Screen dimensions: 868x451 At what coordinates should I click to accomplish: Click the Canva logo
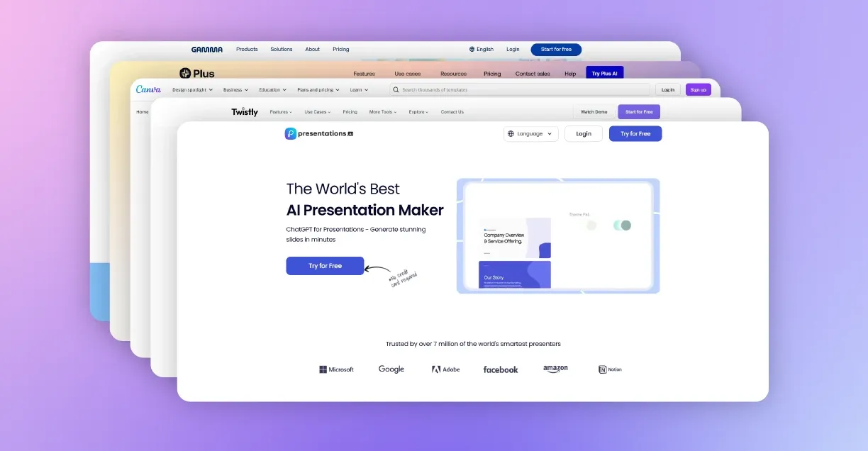[149, 89]
